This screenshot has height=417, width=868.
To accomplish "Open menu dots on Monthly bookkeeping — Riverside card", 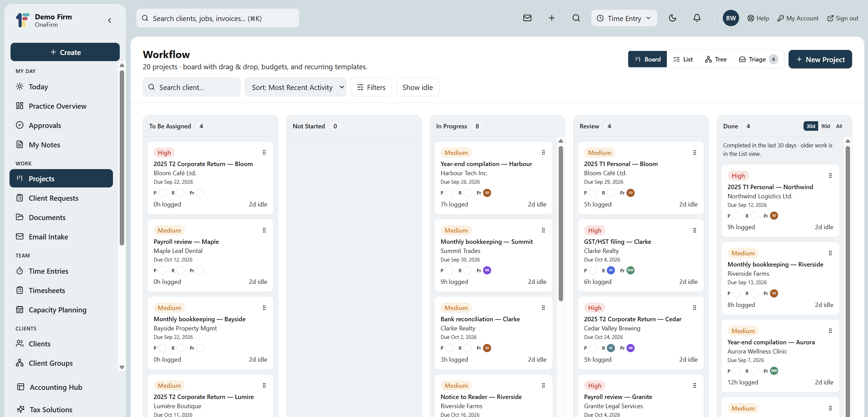I will tap(830, 253).
